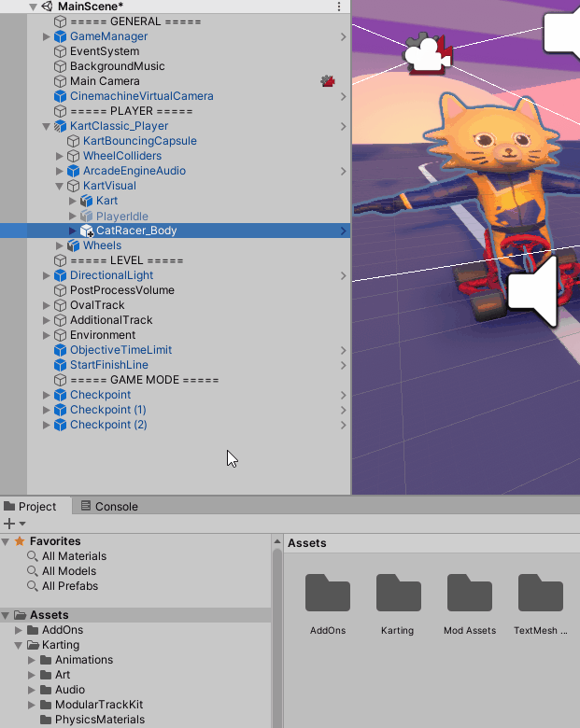Expand the Checkpoint (1) object
Image resolution: width=580 pixels, height=728 pixels.
[47, 410]
